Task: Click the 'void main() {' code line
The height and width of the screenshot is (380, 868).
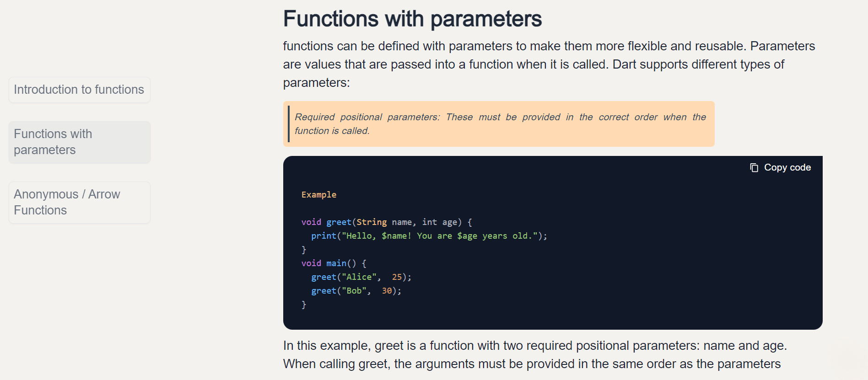Action: pos(334,263)
